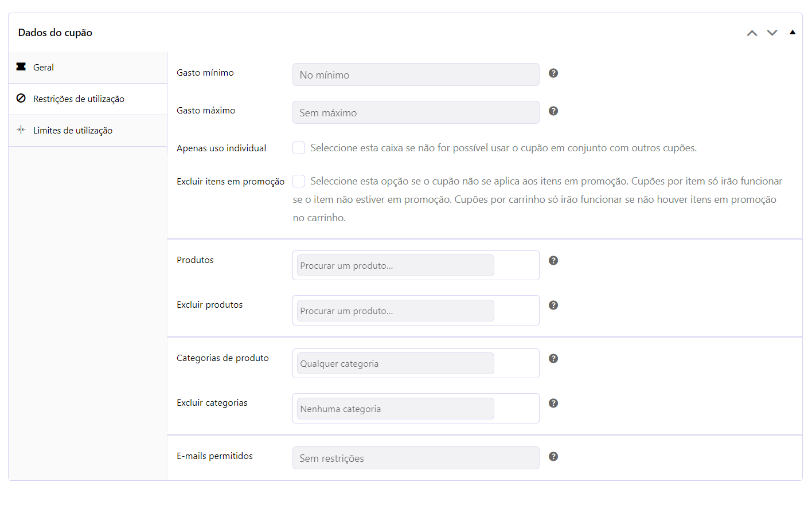This screenshot has width=812, height=506.
Task: Show help for Categorias de produto
Action: 553,358
